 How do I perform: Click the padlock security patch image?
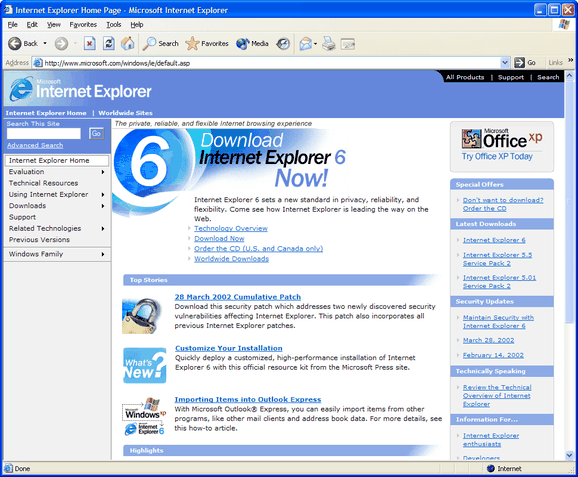tap(143, 316)
